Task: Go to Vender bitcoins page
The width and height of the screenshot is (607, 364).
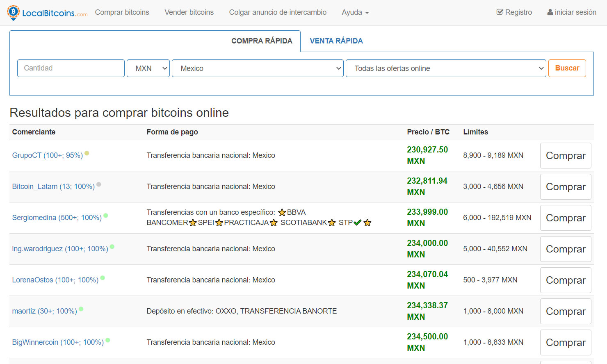Action: point(189,12)
